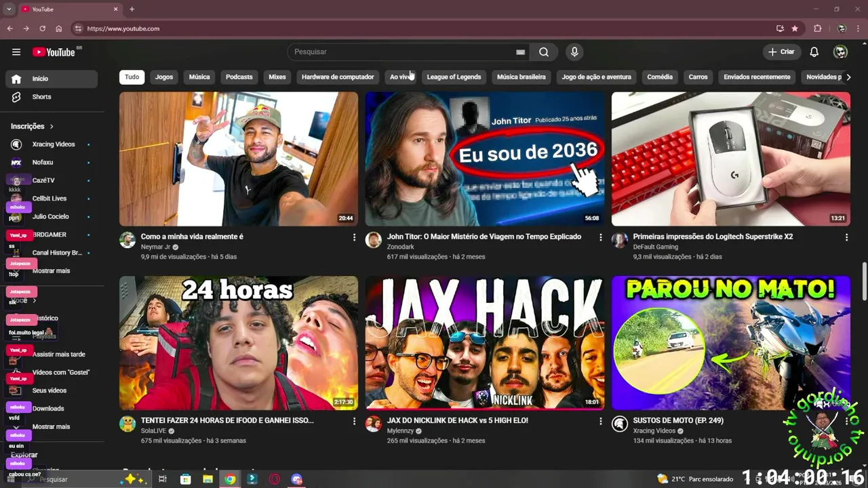
Task: Open the JAX HACK video thumbnail
Action: (485, 343)
